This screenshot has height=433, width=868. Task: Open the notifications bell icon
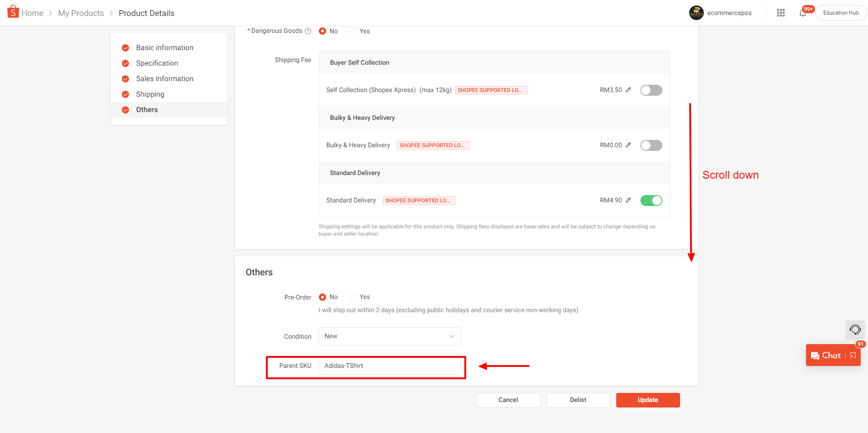[803, 13]
